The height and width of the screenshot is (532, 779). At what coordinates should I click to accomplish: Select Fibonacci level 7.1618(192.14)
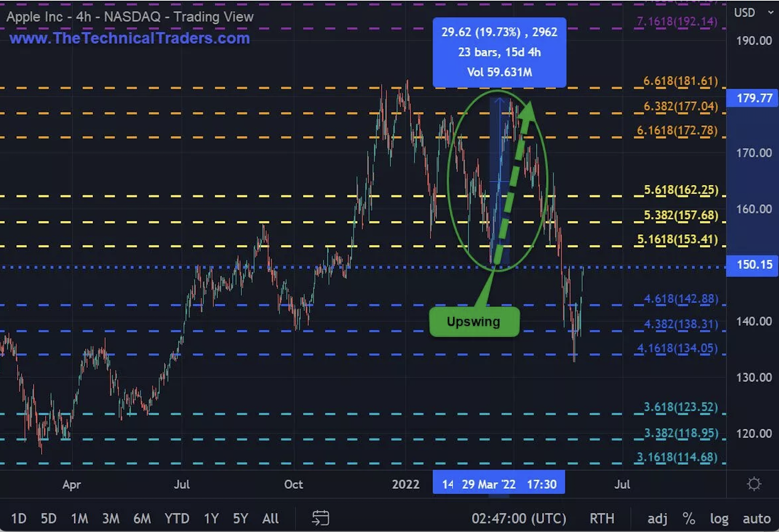click(677, 21)
